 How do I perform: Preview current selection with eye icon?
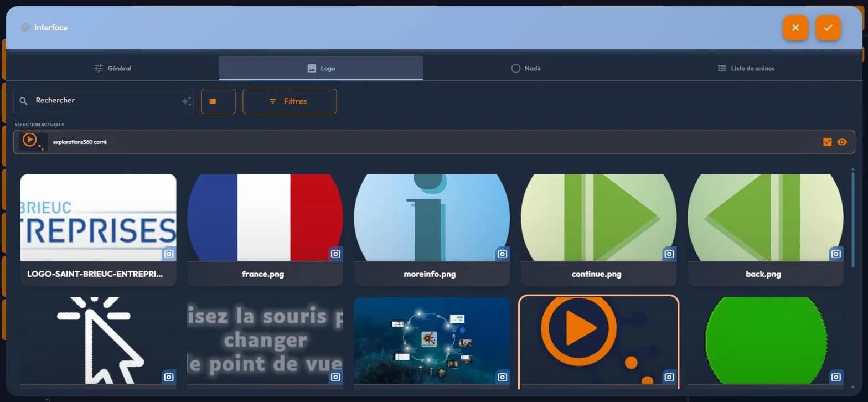[842, 142]
